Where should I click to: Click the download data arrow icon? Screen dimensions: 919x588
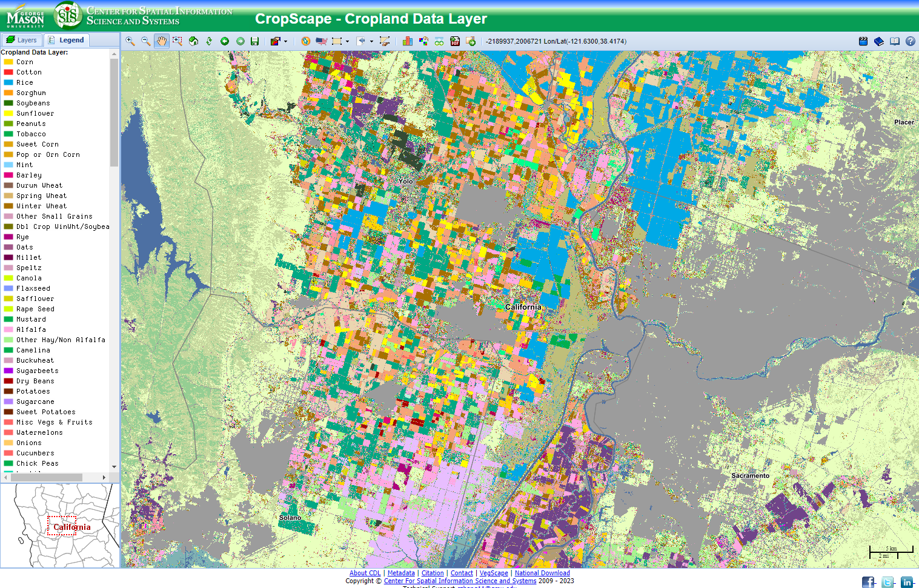[x=471, y=41]
